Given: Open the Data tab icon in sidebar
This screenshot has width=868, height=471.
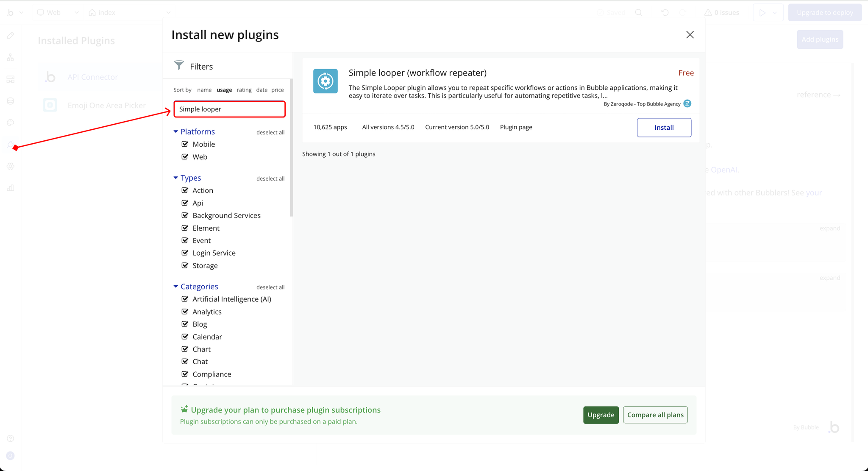Looking at the screenshot, I should pos(11,101).
